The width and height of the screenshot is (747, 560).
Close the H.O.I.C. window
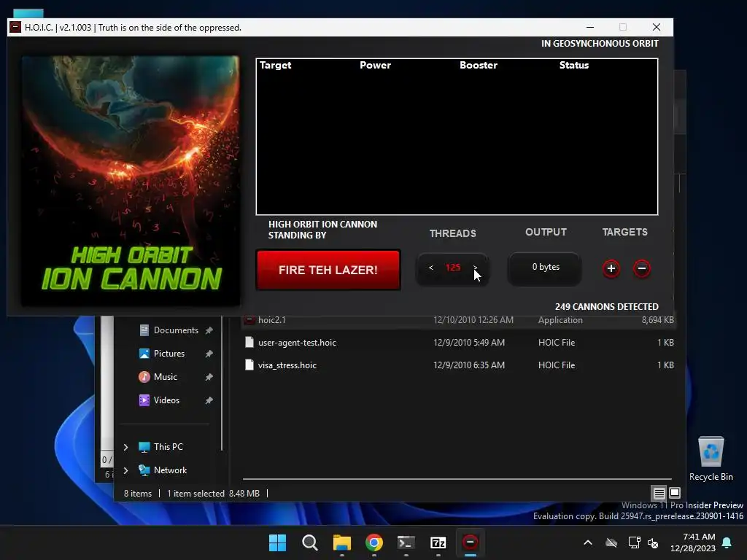pos(657,27)
